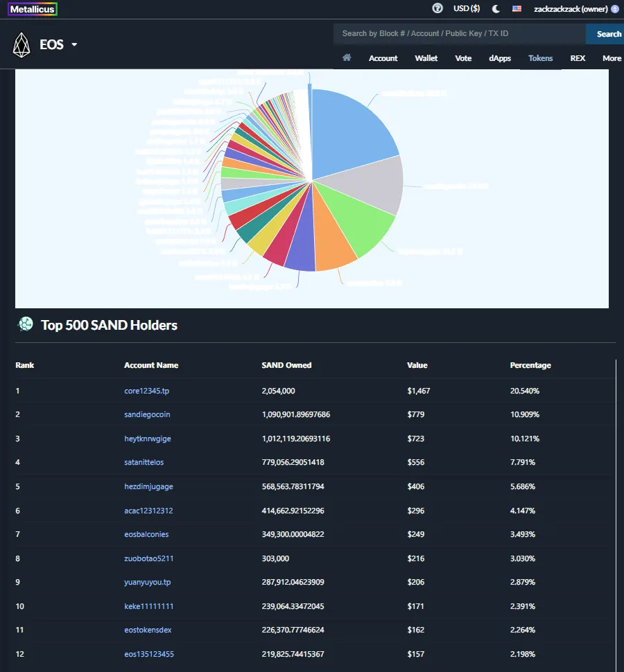The height and width of the screenshot is (672, 624).
Task: Click the Metallicus logo
Action: pos(33,9)
